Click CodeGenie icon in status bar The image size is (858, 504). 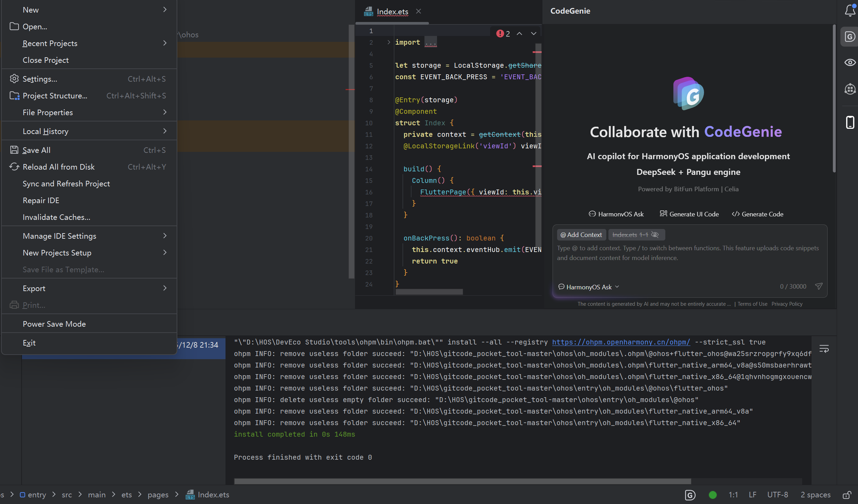[690, 495]
